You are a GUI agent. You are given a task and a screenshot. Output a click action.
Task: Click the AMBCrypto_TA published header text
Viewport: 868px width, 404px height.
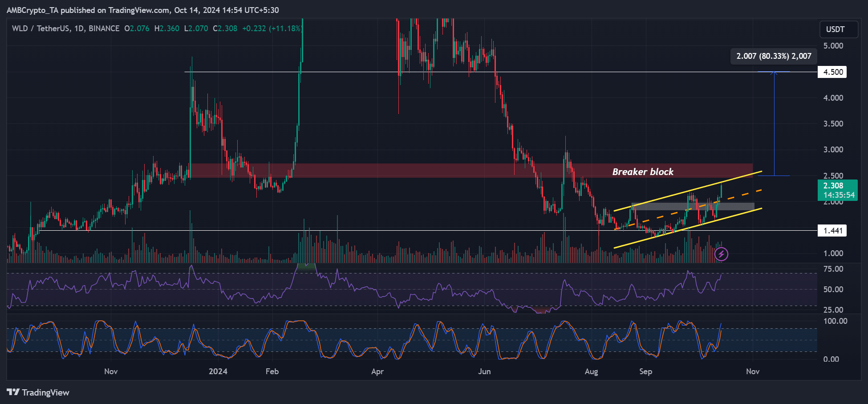(x=142, y=10)
